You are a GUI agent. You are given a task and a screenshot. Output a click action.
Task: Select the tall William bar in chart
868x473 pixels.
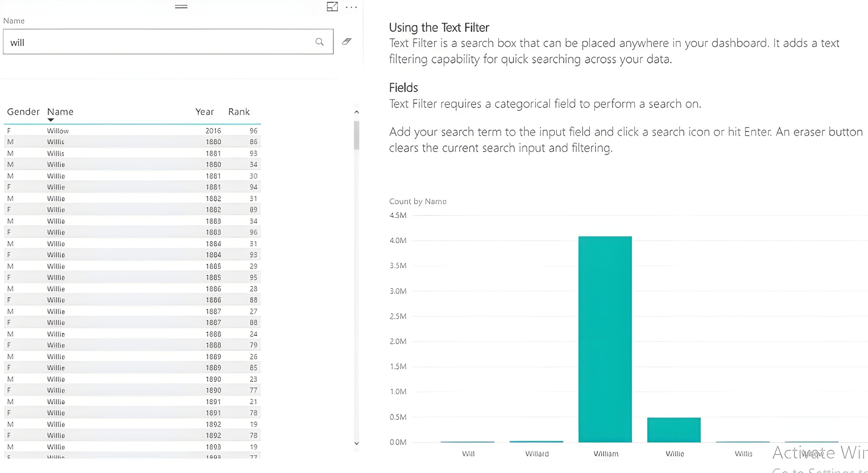pos(605,339)
